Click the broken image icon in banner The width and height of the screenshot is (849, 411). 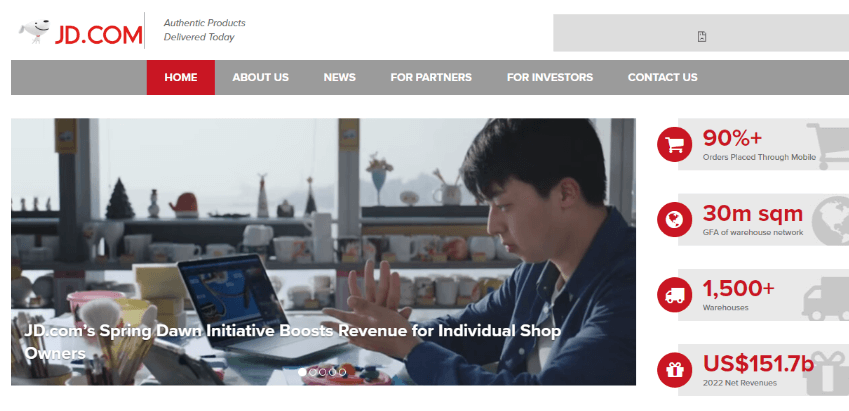tap(702, 37)
